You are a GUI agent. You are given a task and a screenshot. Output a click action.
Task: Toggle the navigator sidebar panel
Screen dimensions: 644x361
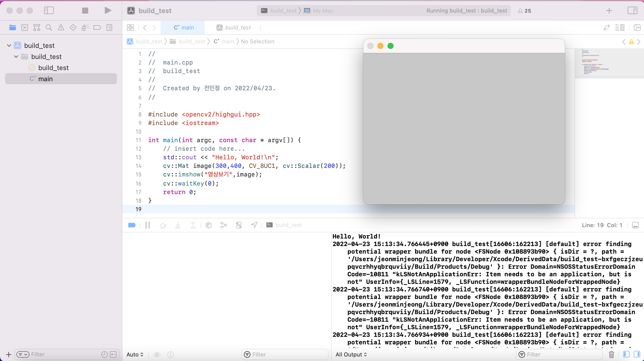(x=49, y=11)
